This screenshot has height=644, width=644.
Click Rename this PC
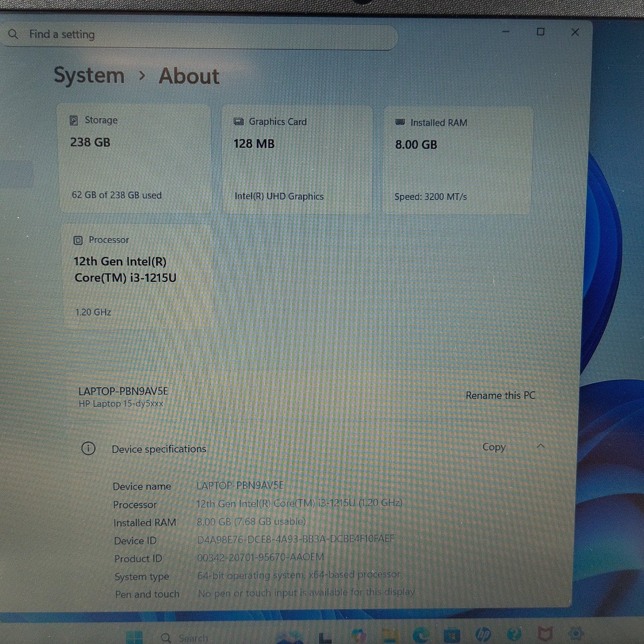tap(500, 395)
